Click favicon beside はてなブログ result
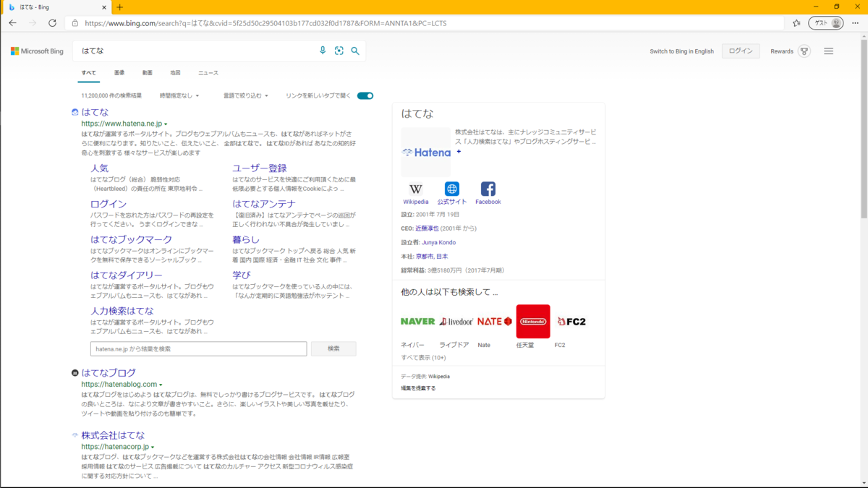The width and height of the screenshot is (868, 488). coord(75,373)
